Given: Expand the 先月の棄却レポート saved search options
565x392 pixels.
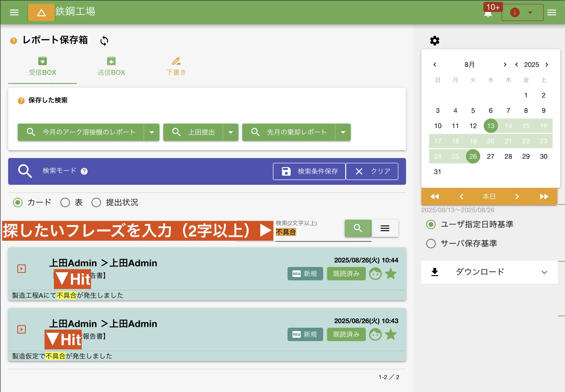Looking at the screenshot, I should coord(343,132).
